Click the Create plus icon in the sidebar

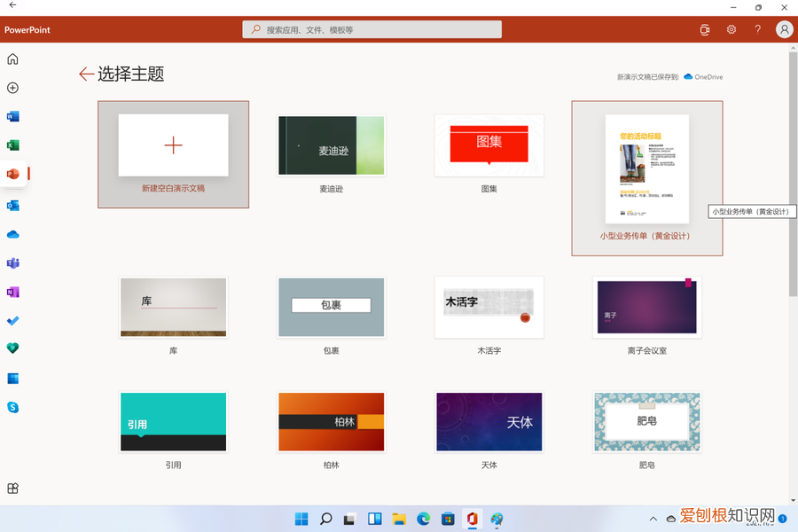coord(12,88)
